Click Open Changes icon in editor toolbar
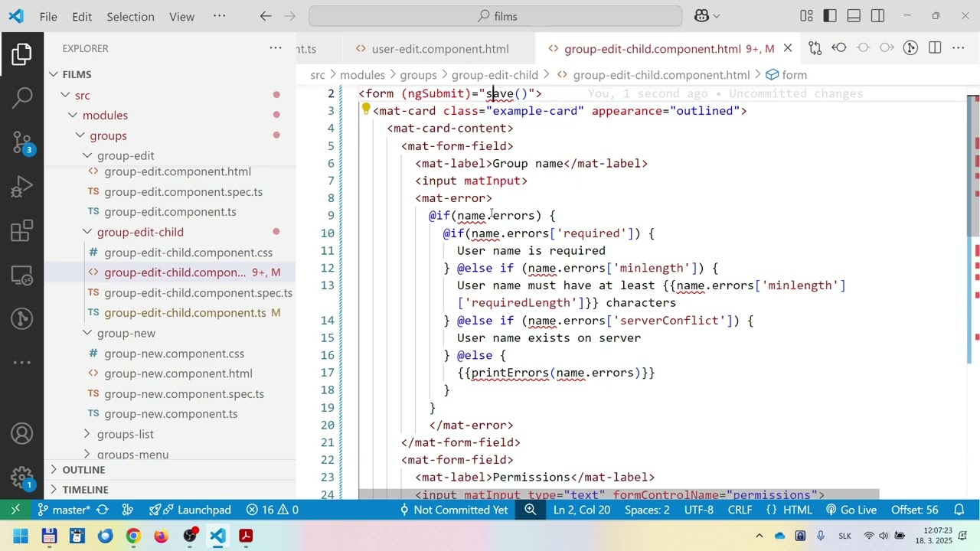This screenshot has height=551, width=980. point(815,48)
